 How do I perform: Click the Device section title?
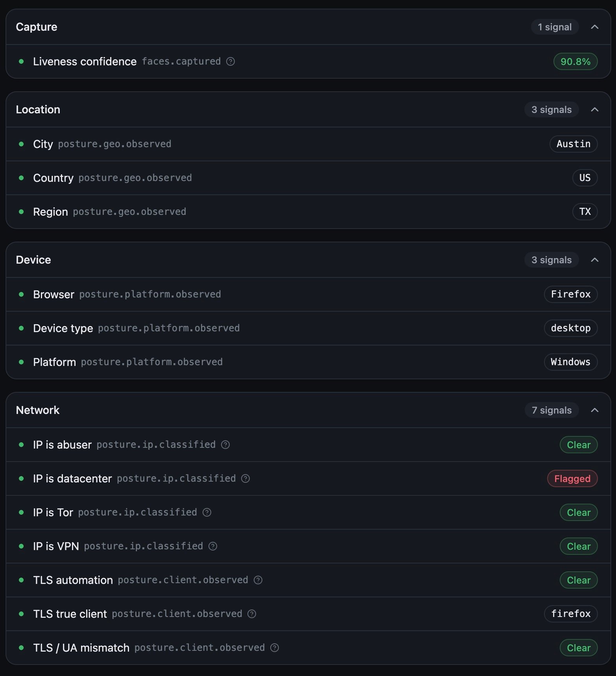33,260
